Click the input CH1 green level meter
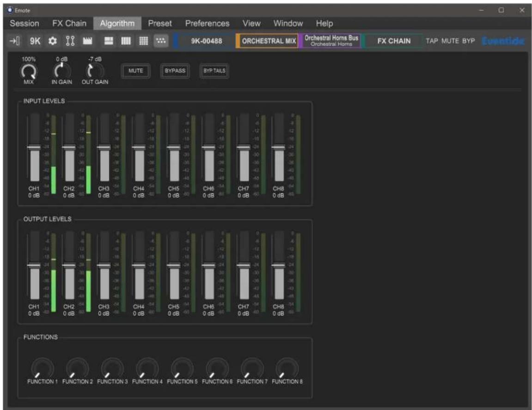532x410 pixels. [x=53, y=154]
